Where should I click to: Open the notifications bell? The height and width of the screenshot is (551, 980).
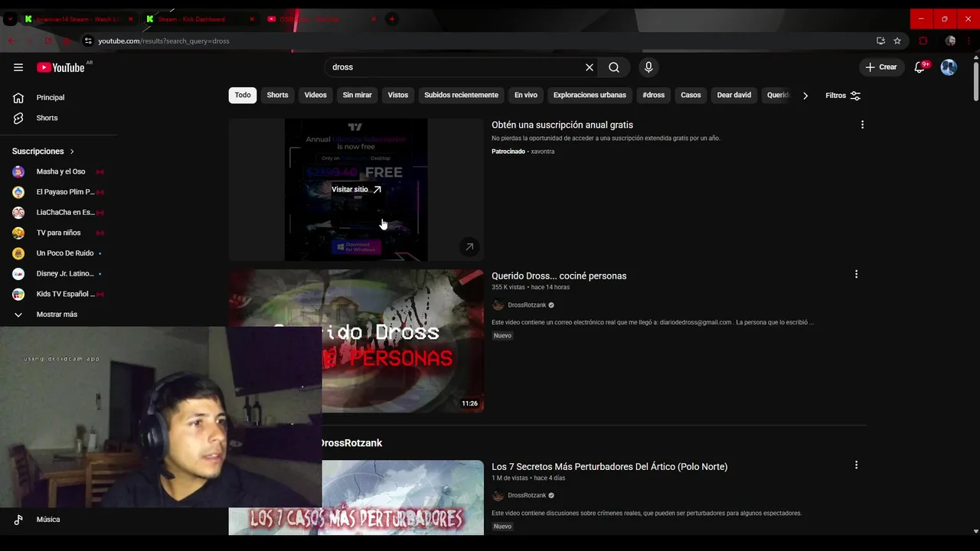pyautogui.click(x=921, y=67)
